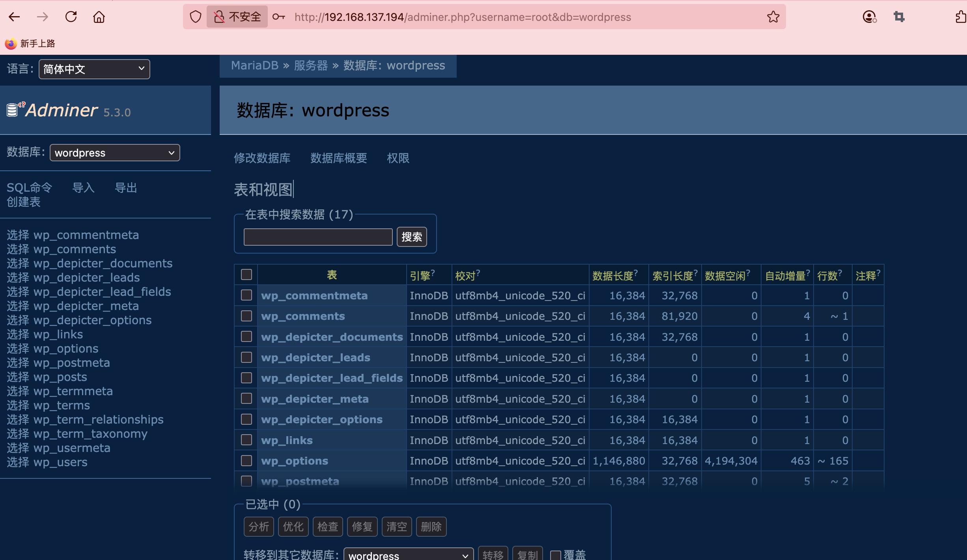
Task: Check the wp_depicter_lead_fields row checkbox
Action: [x=246, y=378]
